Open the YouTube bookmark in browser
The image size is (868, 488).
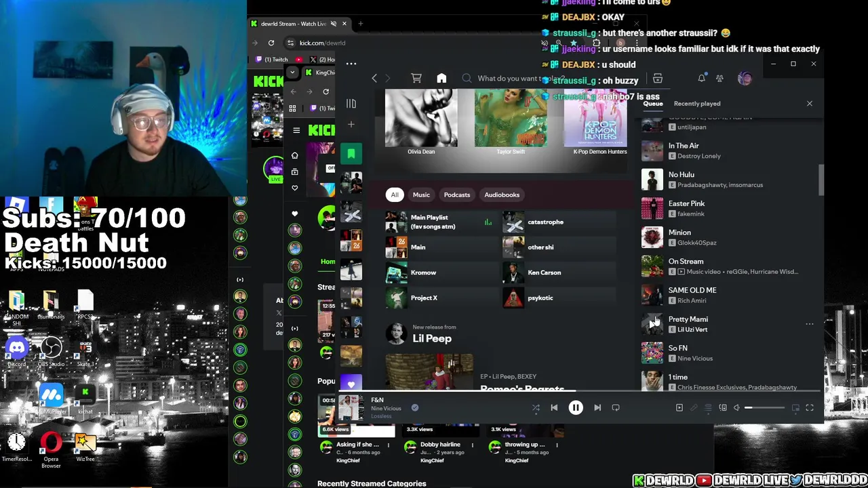point(299,60)
